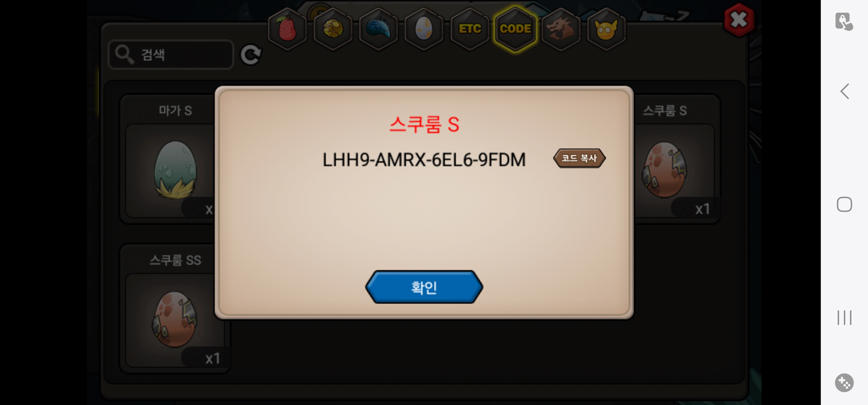This screenshot has width=868, height=405.
Task: Select the egg category icon
Action: coord(424,29)
